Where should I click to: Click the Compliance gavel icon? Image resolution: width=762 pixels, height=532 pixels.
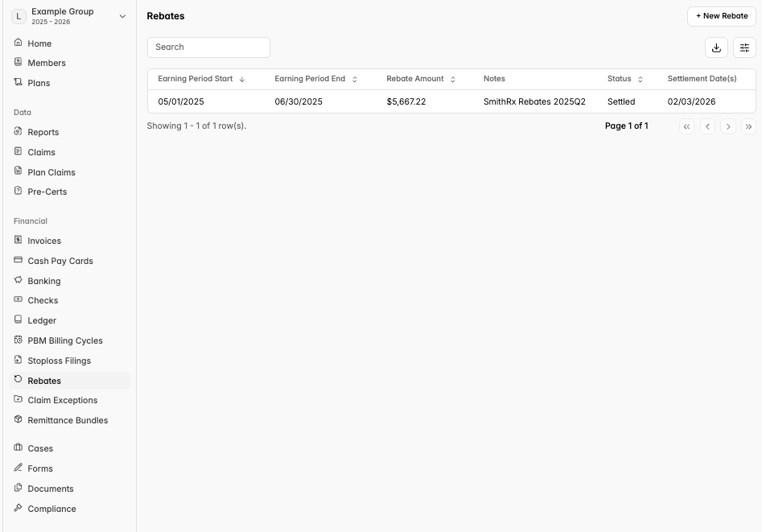[18, 508]
